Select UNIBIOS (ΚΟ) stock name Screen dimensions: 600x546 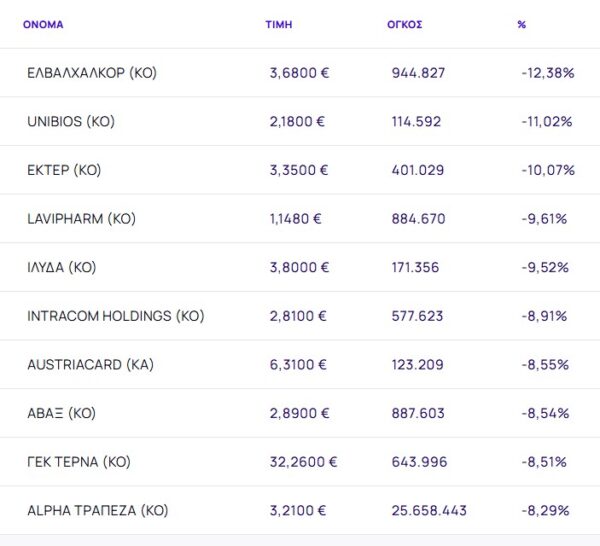click(x=71, y=122)
